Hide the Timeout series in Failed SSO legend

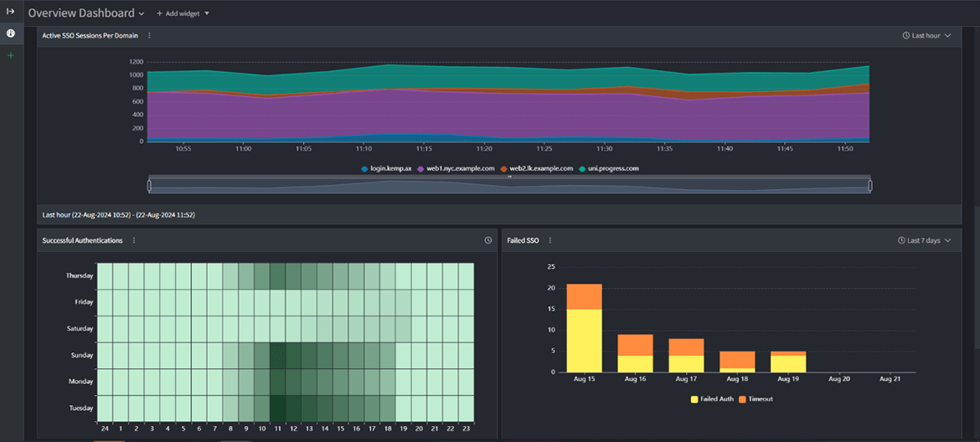tap(756, 399)
